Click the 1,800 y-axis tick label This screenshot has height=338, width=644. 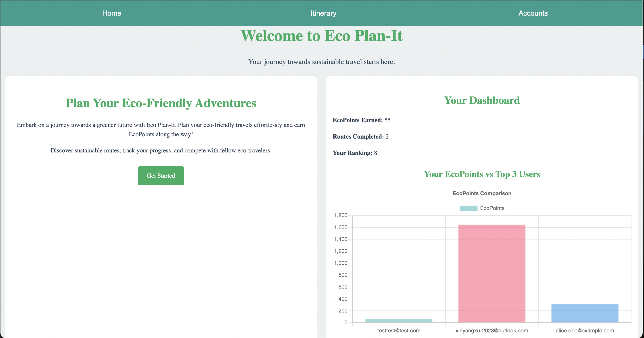pos(341,215)
